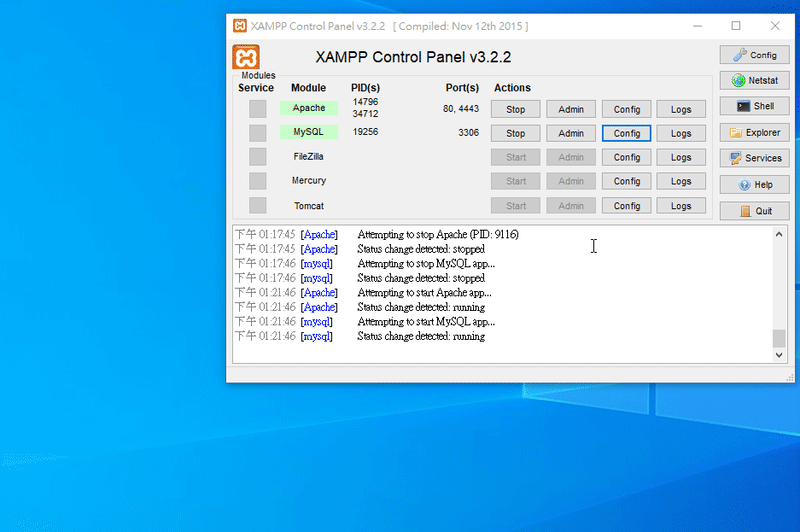This screenshot has width=800, height=532.
Task: Open Mercury Config menu
Action: point(627,181)
